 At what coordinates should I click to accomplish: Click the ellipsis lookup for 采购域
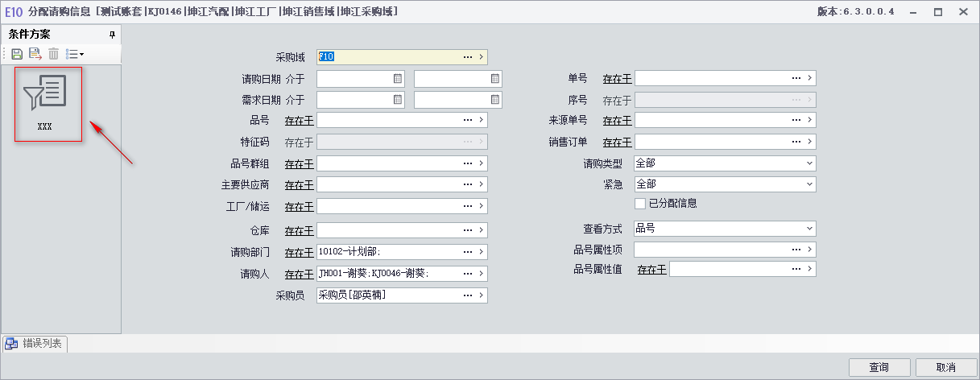click(468, 57)
